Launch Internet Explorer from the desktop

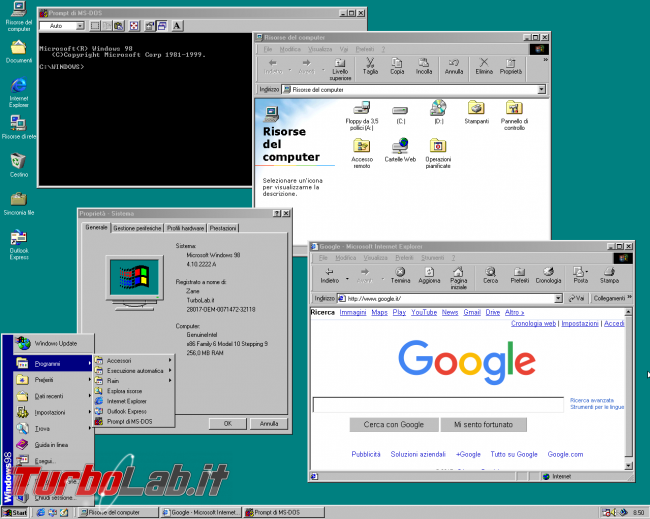19,92
